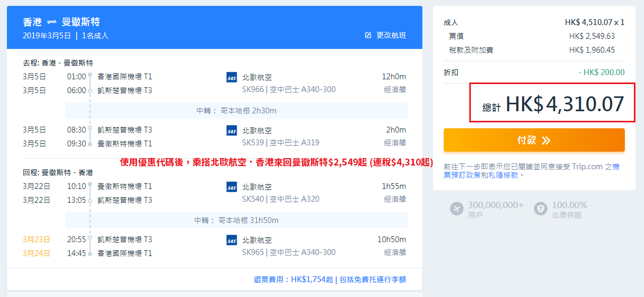Click the 10h50m flight duration
644x297 pixels.
coord(392,240)
